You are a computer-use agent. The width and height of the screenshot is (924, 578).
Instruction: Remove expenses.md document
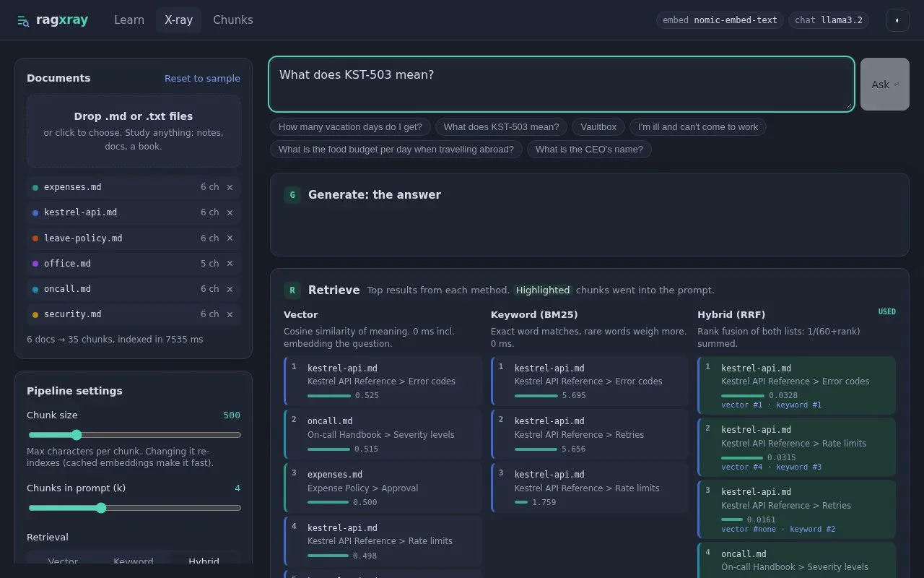click(x=230, y=187)
